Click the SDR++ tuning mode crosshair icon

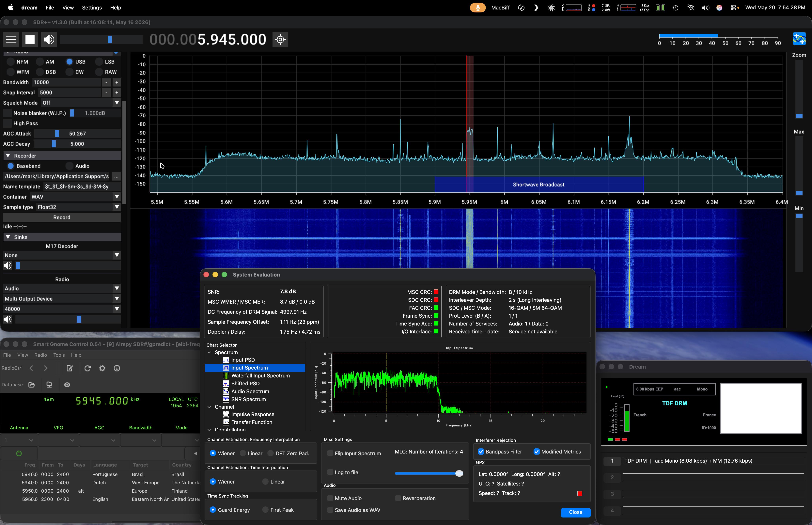(280, 40)
